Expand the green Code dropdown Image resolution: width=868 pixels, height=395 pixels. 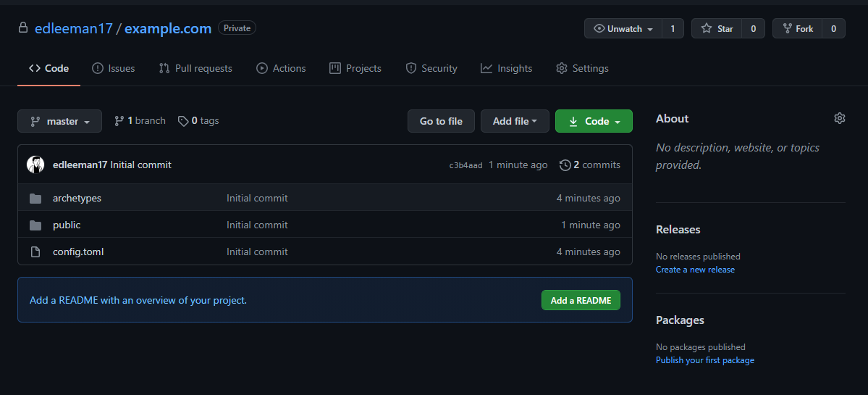[594, 122]
